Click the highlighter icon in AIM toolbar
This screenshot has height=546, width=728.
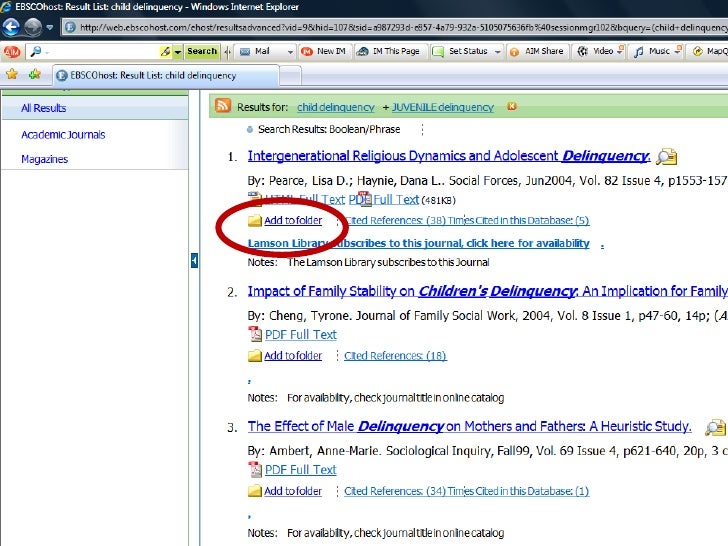pos(166,52)
